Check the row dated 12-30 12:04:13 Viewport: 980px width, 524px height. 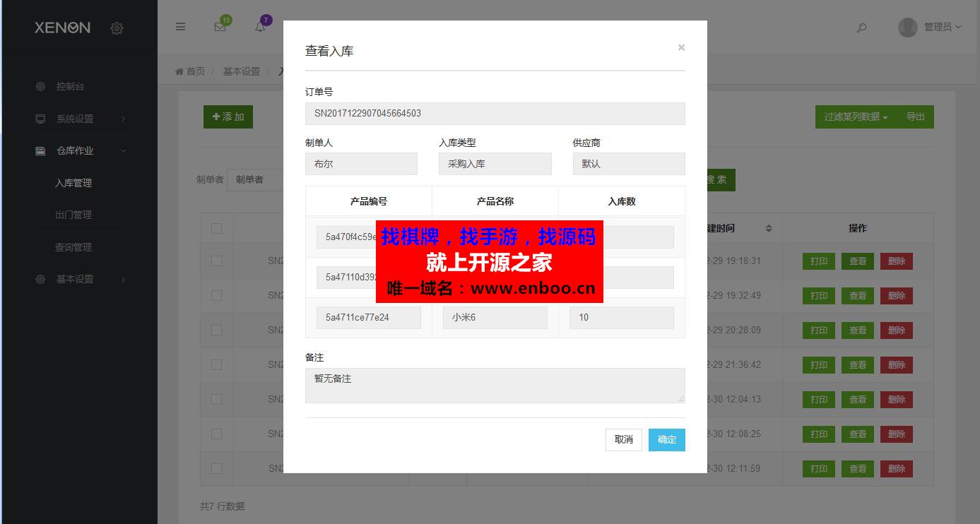216,399
